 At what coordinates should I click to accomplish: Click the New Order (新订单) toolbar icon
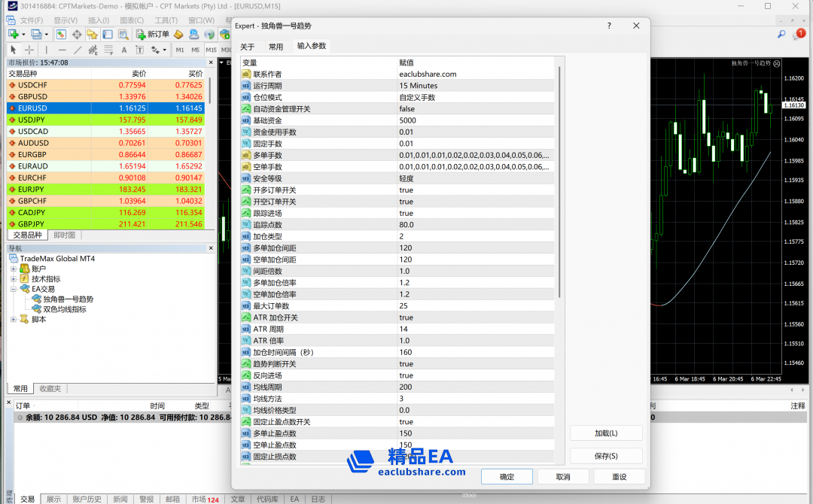(x=153, y=35)
